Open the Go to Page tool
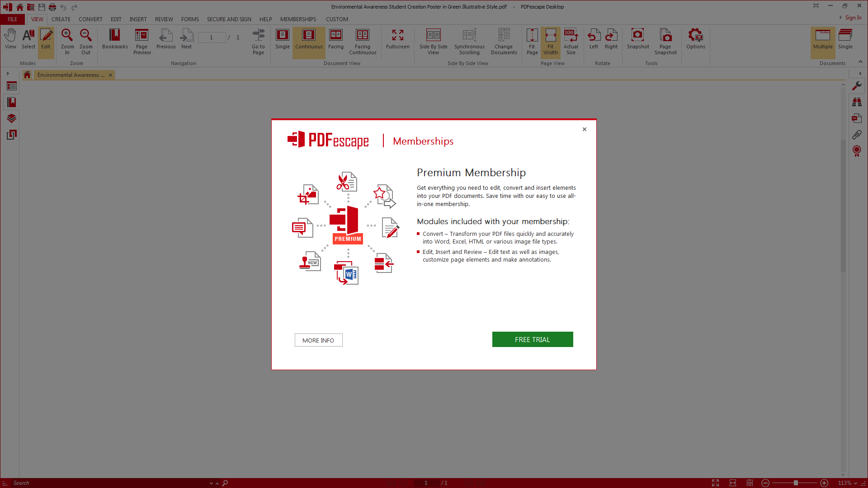The height and width of the screenshot is (488, 868). [258, 42]
